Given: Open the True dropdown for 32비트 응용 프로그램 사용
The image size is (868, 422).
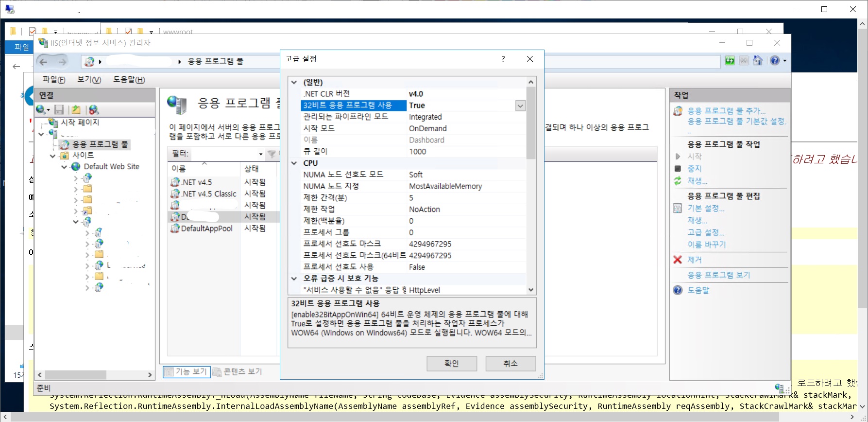Looking at the screenshot, I should [520, 105].
